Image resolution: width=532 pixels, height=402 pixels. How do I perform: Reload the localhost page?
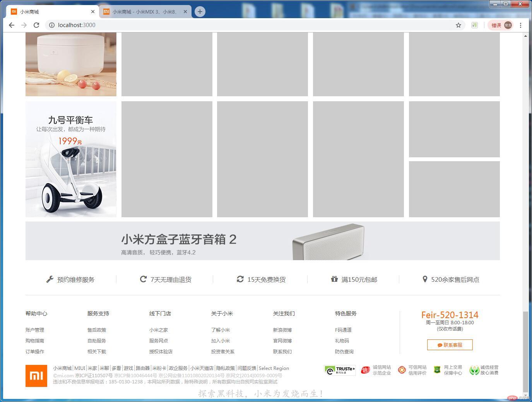36,25
